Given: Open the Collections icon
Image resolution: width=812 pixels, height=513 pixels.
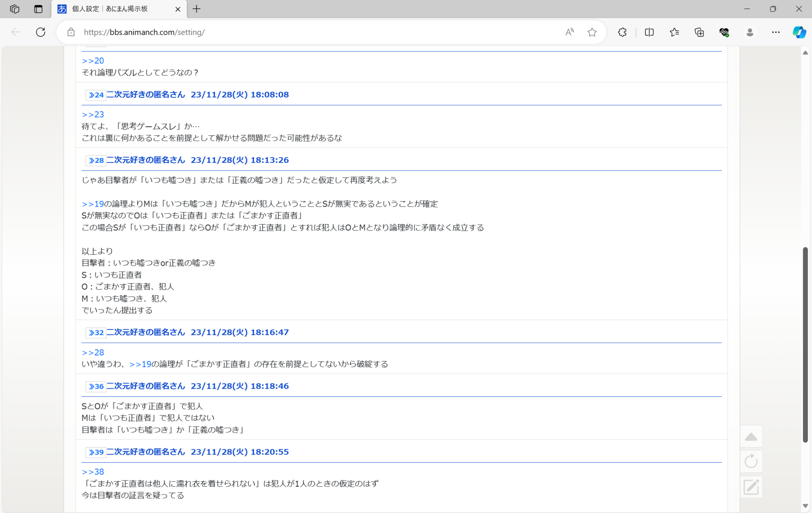Looking at the screenshot, I should pos(699,32).
